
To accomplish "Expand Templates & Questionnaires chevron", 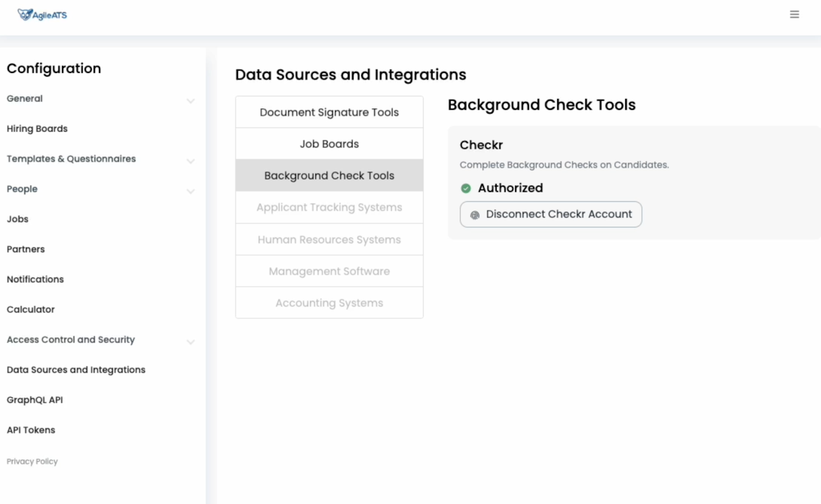I will (x=190, y=162).
